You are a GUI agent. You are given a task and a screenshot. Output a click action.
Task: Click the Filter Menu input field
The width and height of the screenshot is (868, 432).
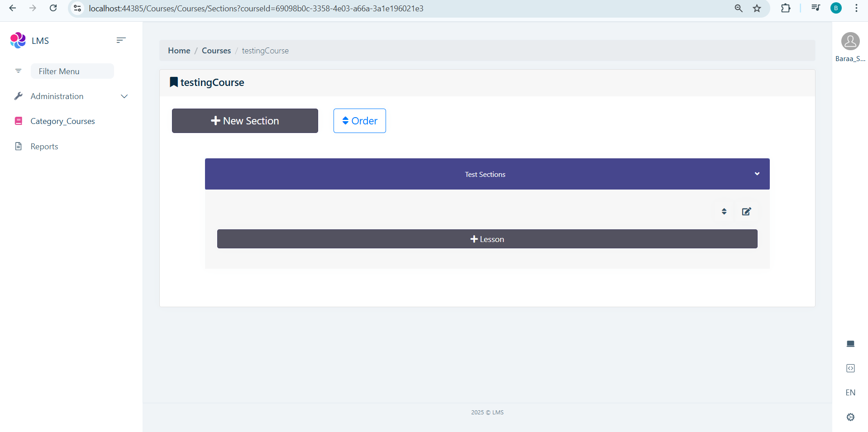(x=72, y=71)
